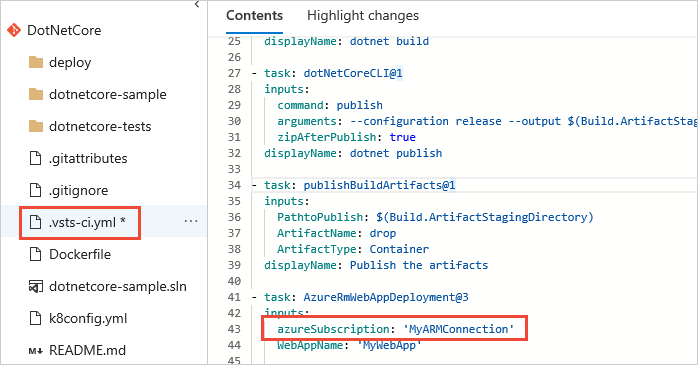Viewport: 698px width, 365px height.
Task: Click 'command: publish' on line 29
Action: (x=330, y=105)
